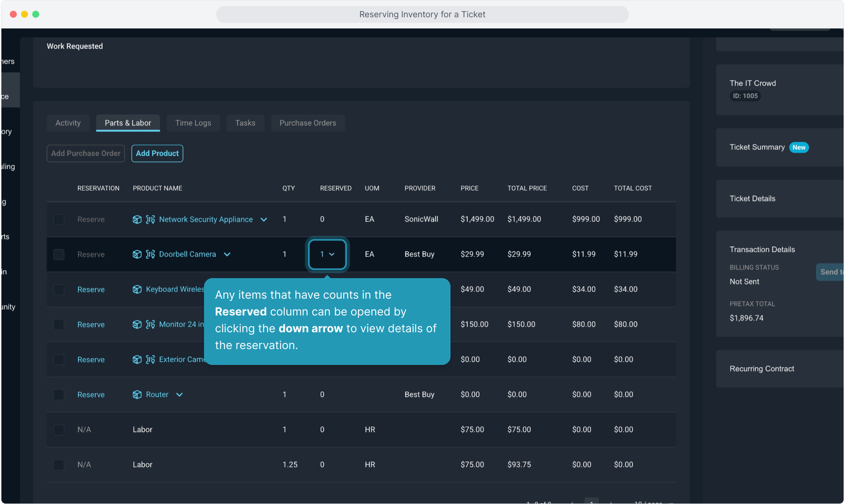Click the Reserve link for Keyboard Wireless
This screenshot has height=504, width=845.
pyautogui.click(x=91, y=289)
